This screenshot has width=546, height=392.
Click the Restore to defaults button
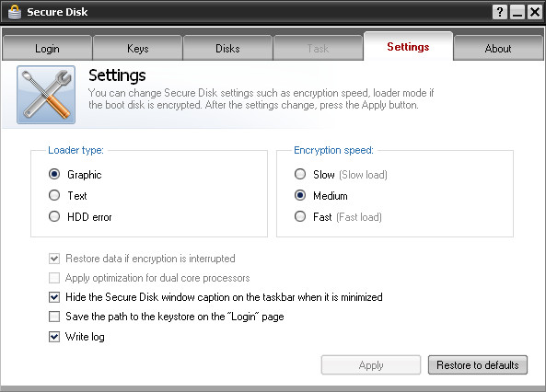[x=478, y=364]
